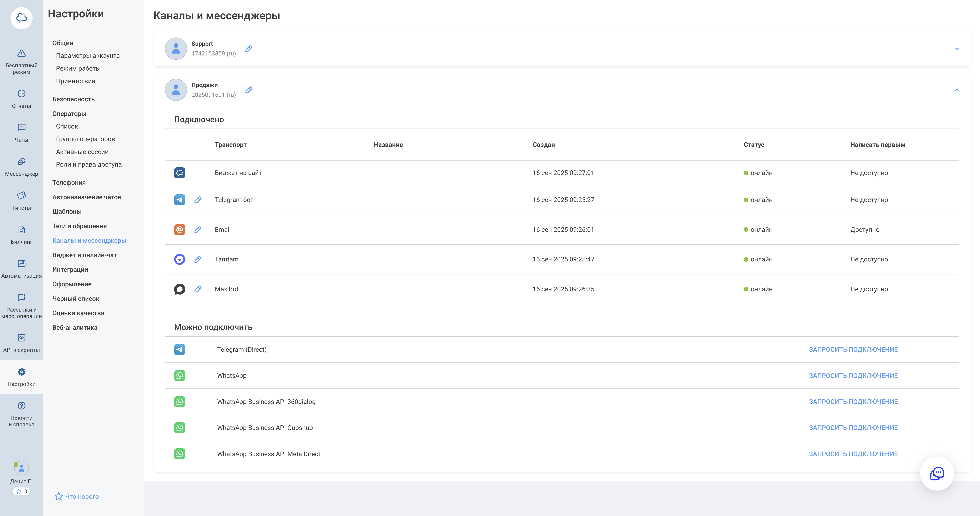Click the Денис П. user avatar
The width and height of the screenshot is (980, 516).
tap(21, 468)
